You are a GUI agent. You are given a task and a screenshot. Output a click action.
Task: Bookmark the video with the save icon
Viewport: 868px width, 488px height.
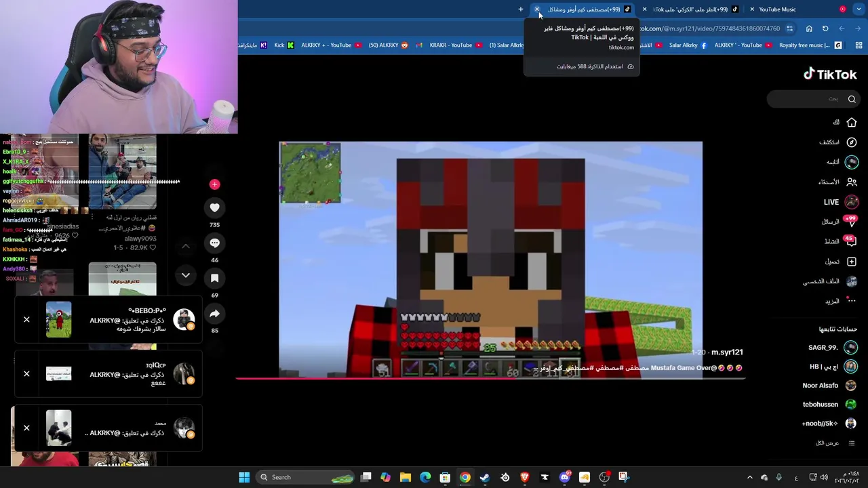point(214,279)
